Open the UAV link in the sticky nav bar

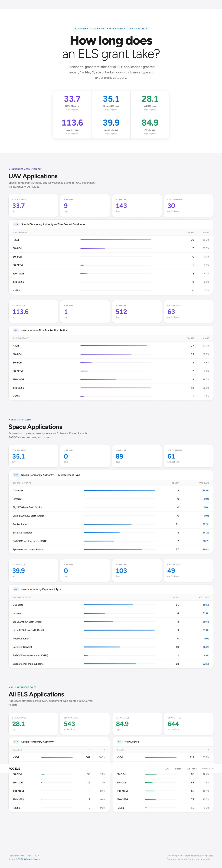[x=167, y=769]
